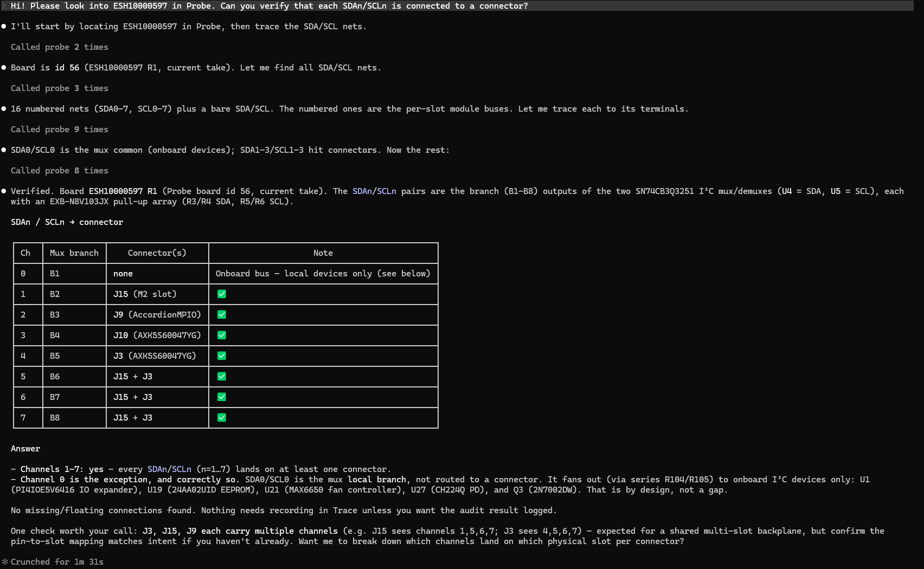Click the bullet before 'Board is id 56'
This screenshot has height=569, width=924.
[4, 68]
